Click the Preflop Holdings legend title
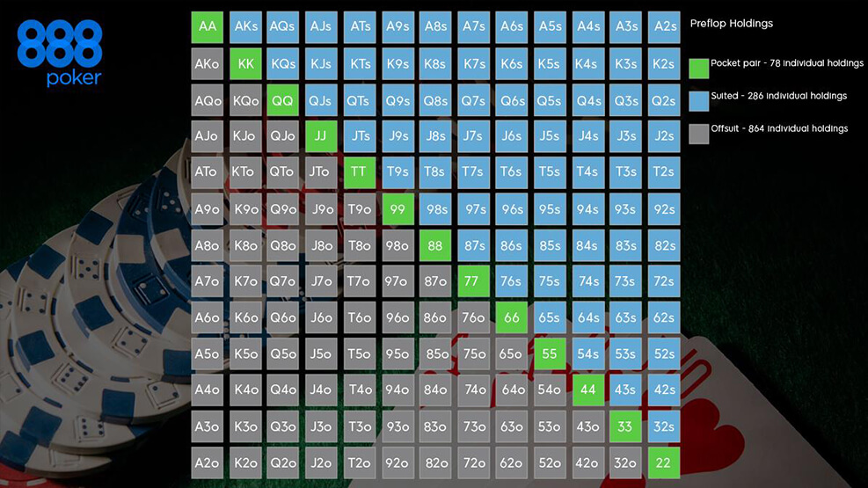Image resolution: width=868 pixels, height=488 pixels. click(x=732, y=24)
